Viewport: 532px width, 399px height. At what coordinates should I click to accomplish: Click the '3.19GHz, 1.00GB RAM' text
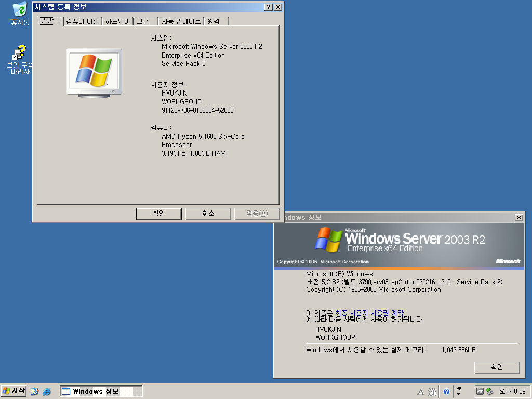(194, 153)
